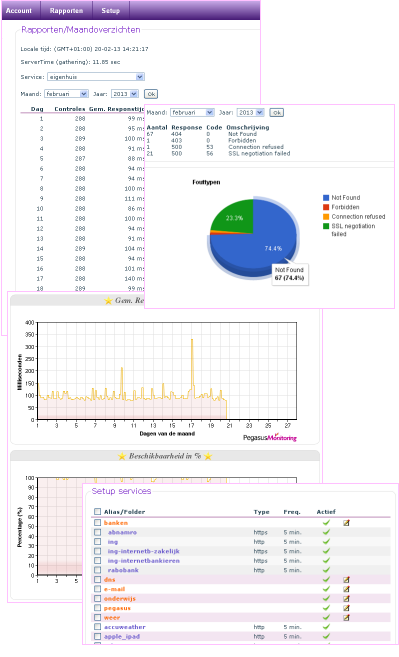Click the green active checkmark for apple_ipad
Screen dimensions: 399x657
pos(326,636)
